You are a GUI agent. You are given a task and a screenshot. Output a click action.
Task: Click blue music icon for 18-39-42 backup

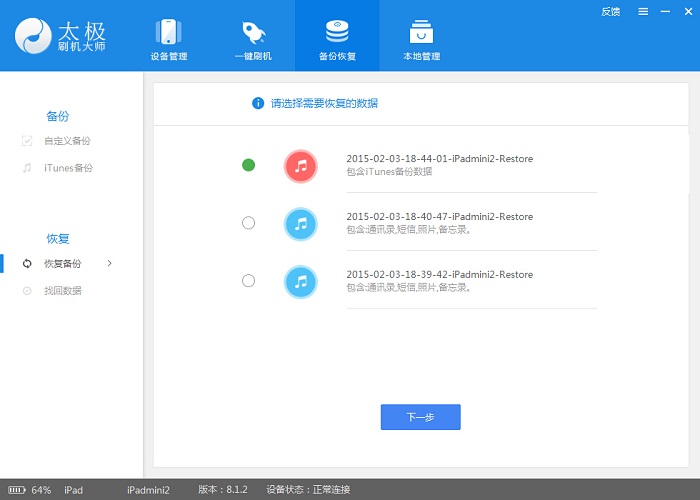pos(300,281)
